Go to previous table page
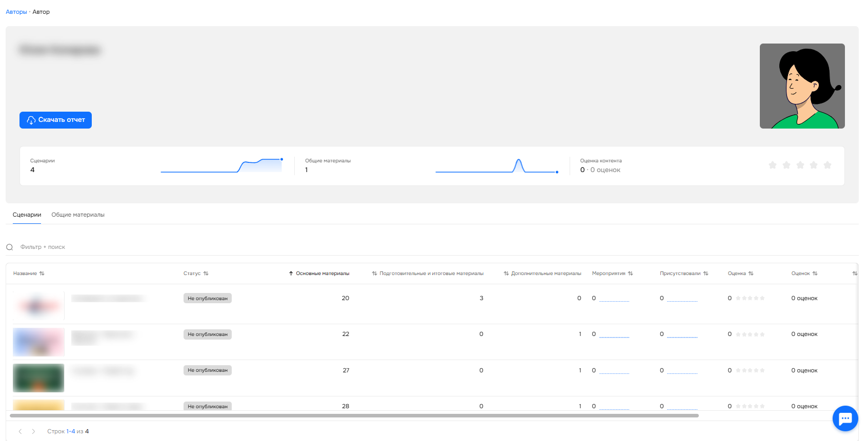 tap(21, 432)
